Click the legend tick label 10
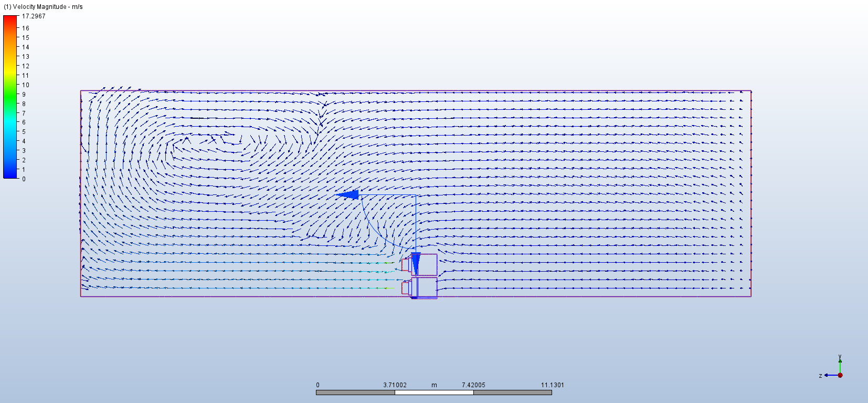This screenshot has width=868, height=403. point(26,85)
